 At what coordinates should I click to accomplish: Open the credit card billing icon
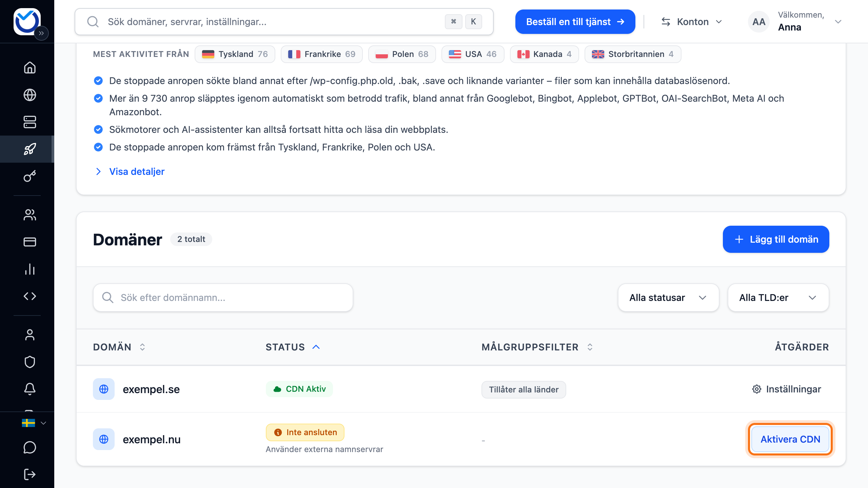point(30,242)
